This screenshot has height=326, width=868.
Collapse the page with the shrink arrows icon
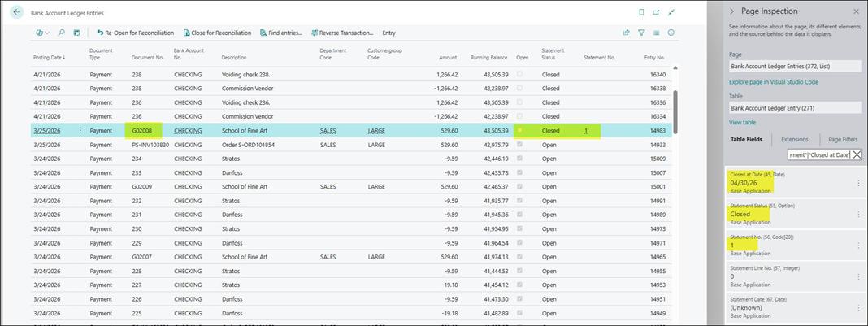point(671,12)
